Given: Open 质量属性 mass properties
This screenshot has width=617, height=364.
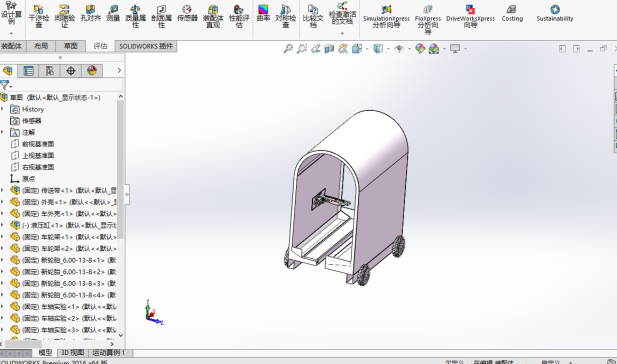Looking at the screenshot, I should coord(135,16).
